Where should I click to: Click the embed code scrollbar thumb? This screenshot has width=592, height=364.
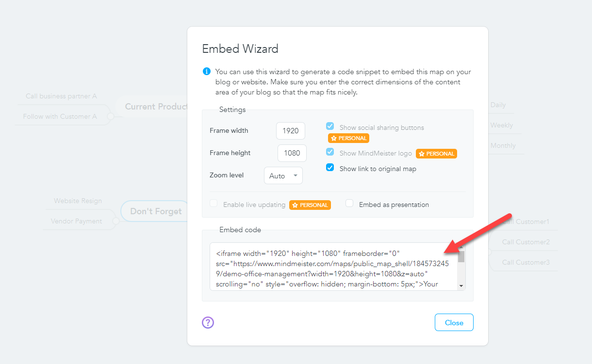(461, 256)
